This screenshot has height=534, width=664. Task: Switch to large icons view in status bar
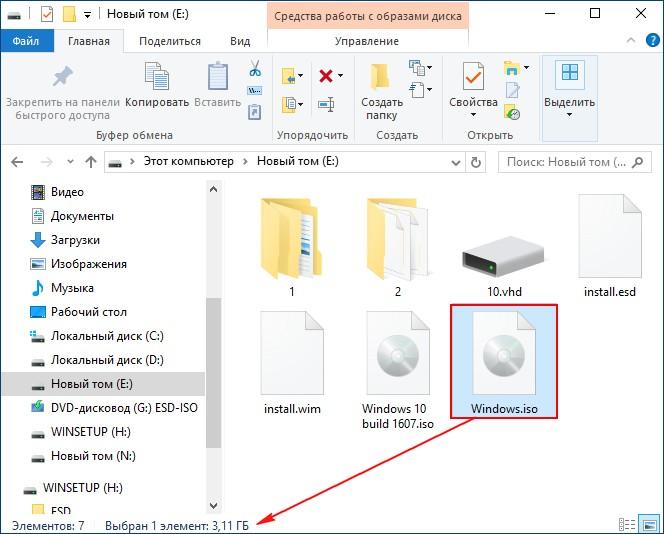(649, 525)
